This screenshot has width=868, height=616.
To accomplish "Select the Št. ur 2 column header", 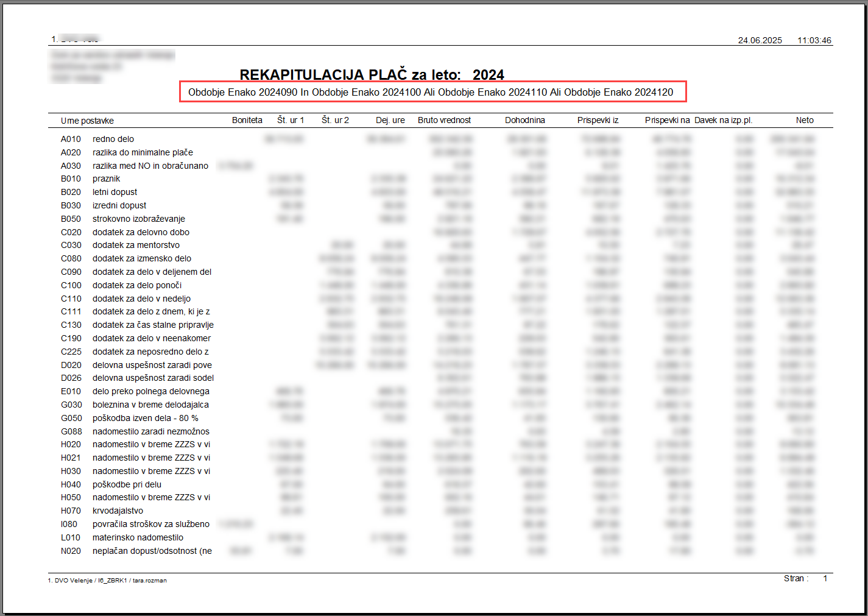I will pyautogui.click(x=336, y=120).
